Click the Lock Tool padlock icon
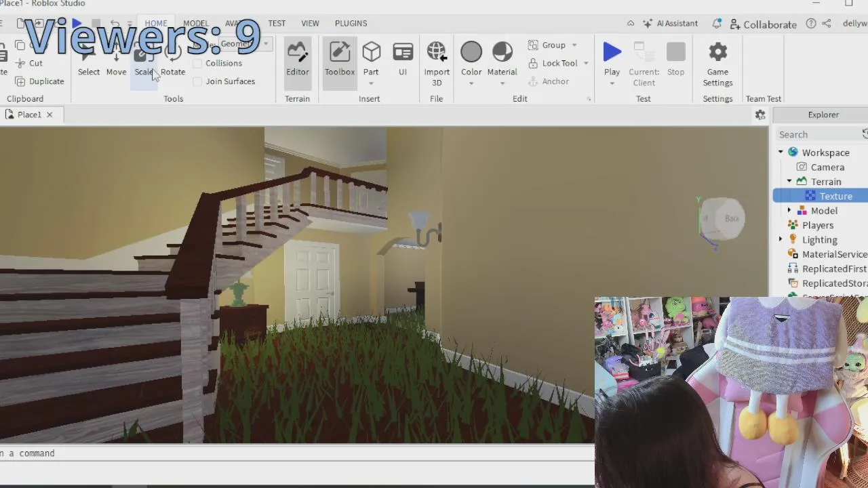 coord(532,63)
